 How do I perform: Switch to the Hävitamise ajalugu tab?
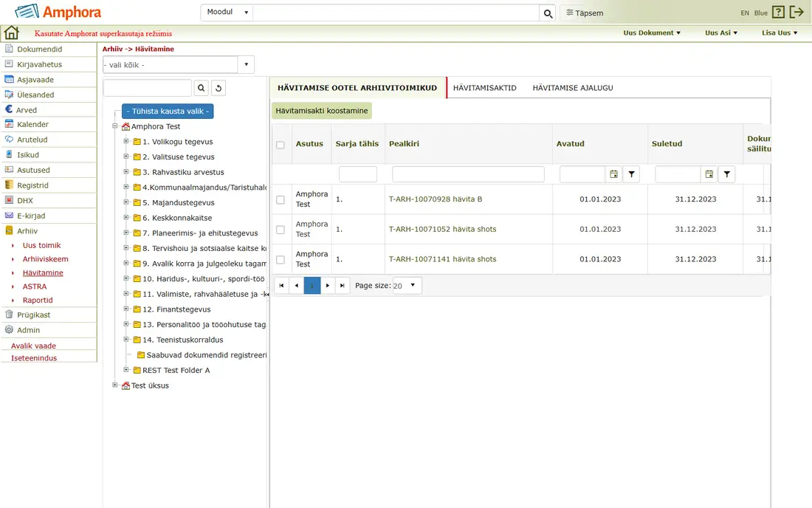pyautogui.click(x=573, y=88)
